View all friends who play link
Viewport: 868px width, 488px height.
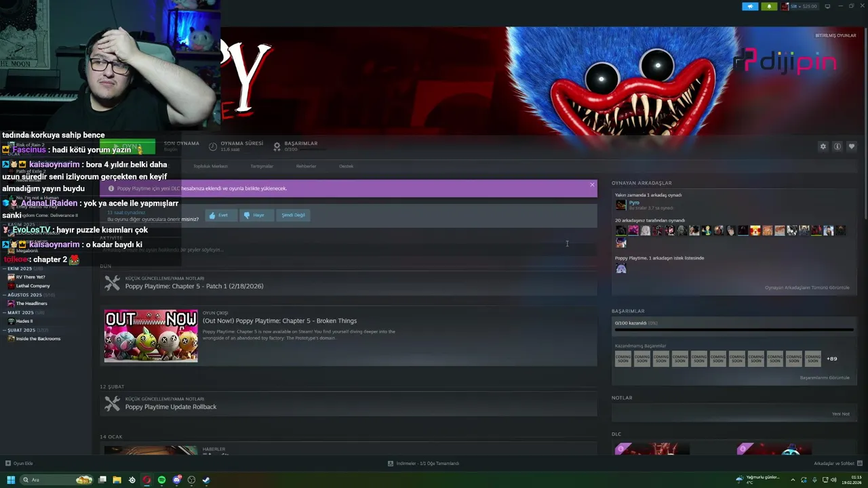tap(807, 287)
